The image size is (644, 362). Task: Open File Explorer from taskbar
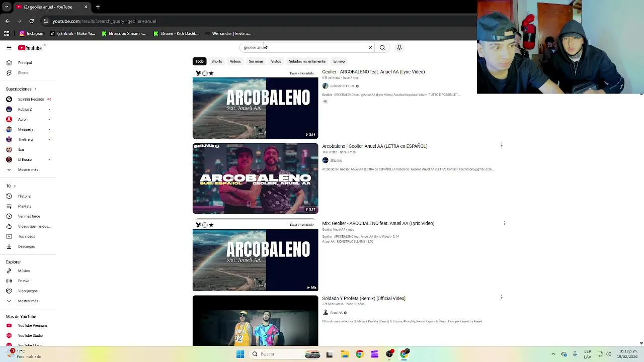345,354
